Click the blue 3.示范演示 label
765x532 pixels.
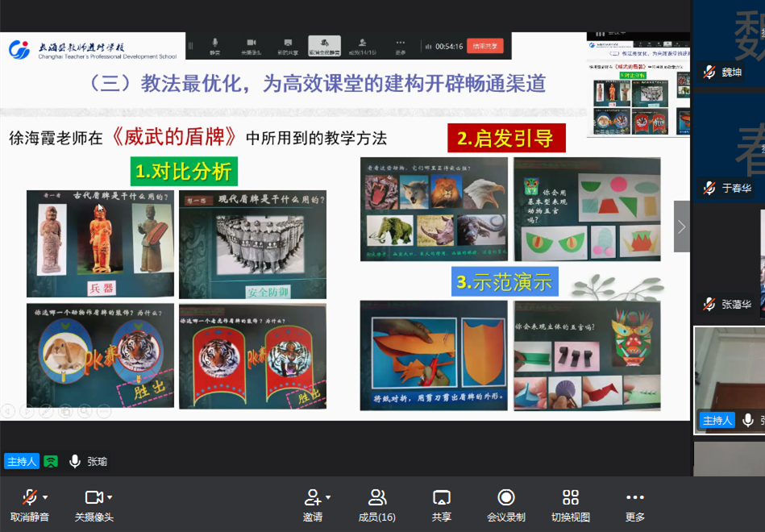(x=505, y=281)
